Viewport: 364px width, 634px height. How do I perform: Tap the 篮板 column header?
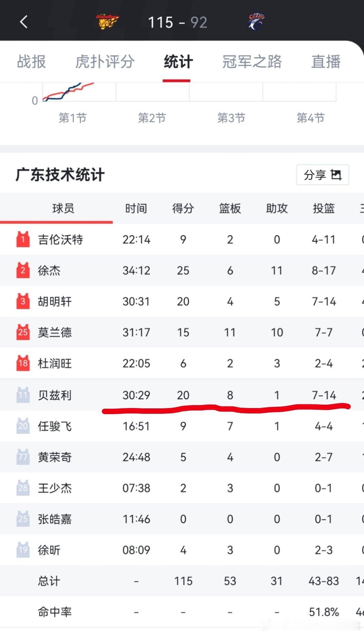(230, 208)
